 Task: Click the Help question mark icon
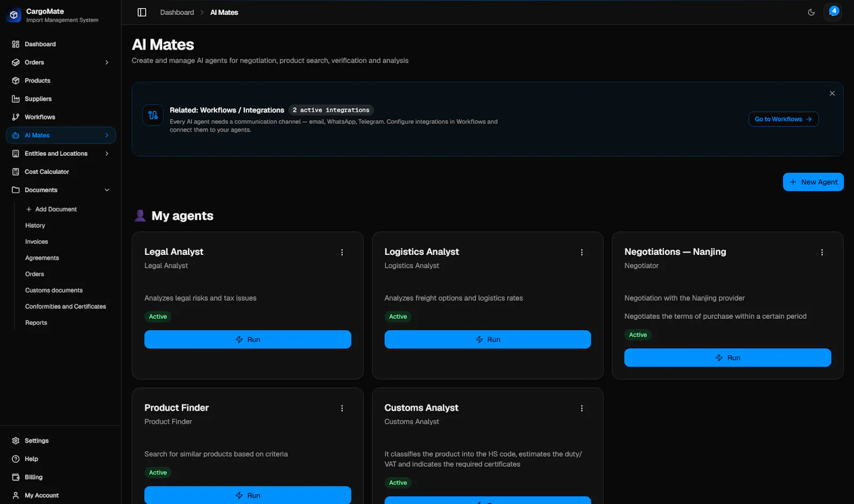[x=15, y=459]
